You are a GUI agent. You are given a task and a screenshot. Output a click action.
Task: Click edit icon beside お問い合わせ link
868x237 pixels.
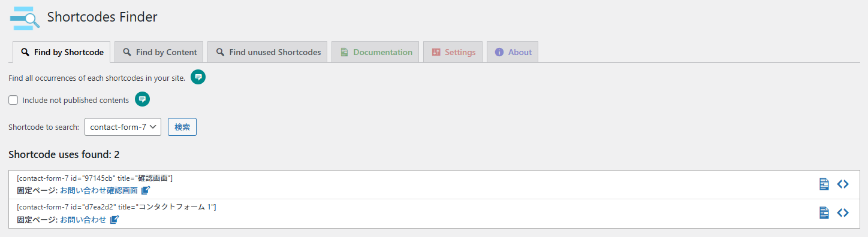(114, 219)
